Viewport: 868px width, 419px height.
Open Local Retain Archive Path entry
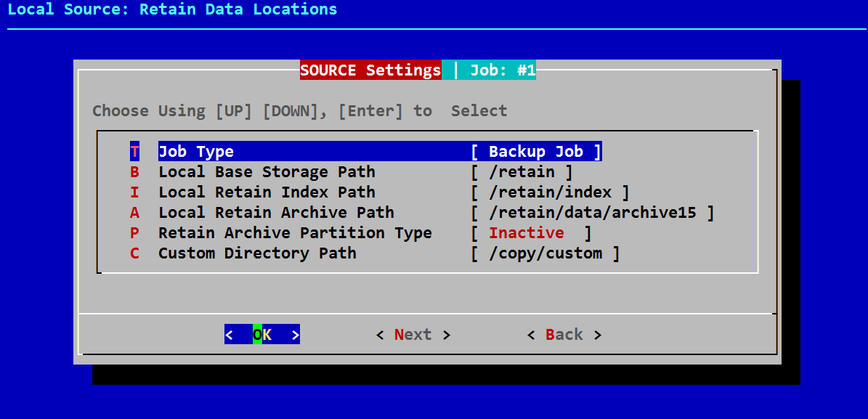[x=276, y=213]
